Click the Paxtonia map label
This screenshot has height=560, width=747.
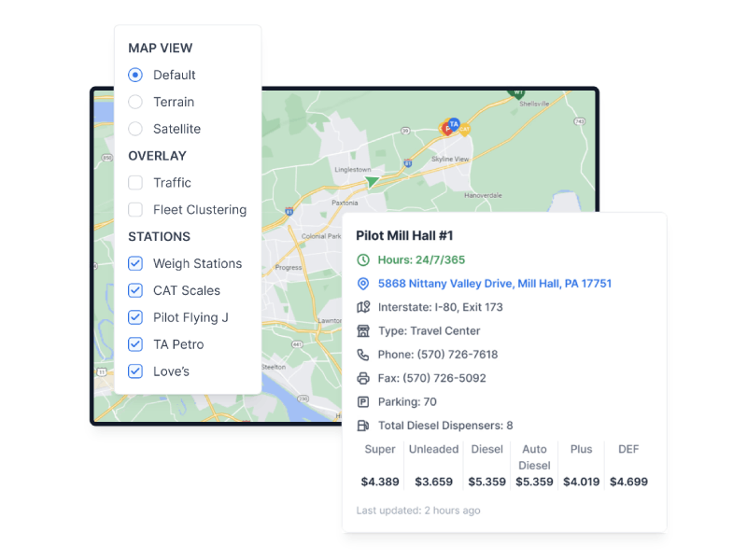[345, 203]
